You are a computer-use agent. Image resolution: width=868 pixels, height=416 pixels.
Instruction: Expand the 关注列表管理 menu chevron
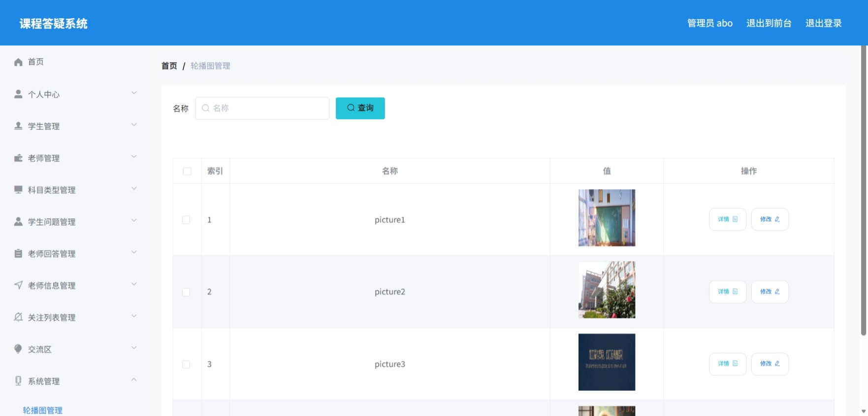(134, 316)
